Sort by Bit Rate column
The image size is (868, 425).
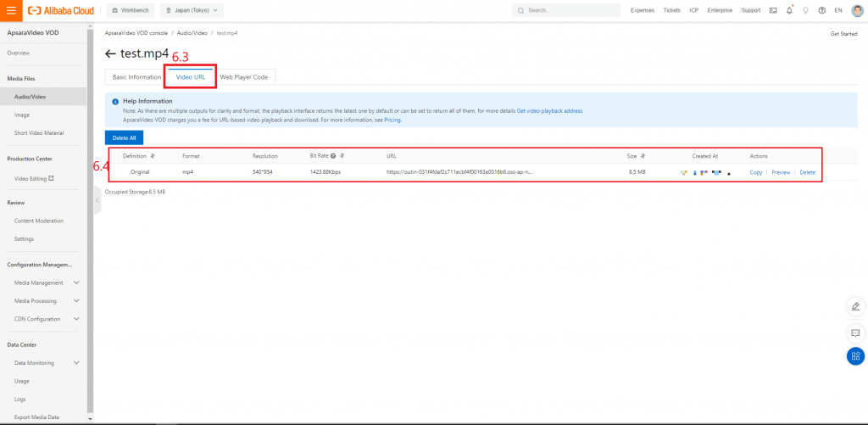(342, 156)
